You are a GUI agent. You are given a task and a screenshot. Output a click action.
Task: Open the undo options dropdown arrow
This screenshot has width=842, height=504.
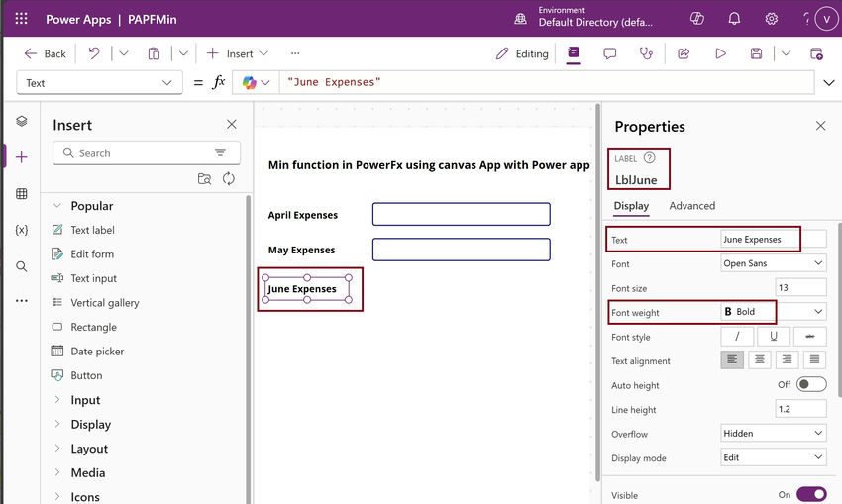[124, 53]
